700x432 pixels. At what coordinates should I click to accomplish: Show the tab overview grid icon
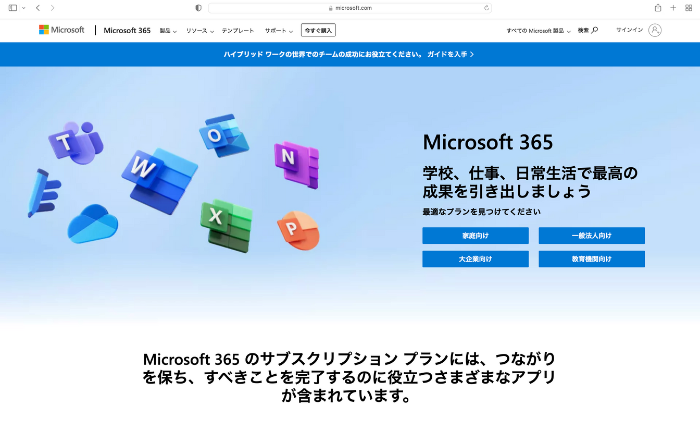pos(688,8)
